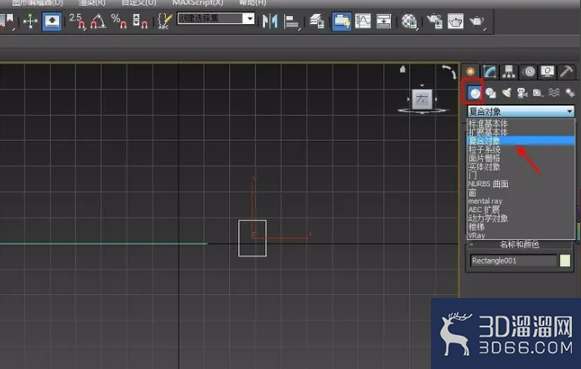Open the Customize (U) menu
Viewport: 581px width, 369px height.
(x=139, y=3)
